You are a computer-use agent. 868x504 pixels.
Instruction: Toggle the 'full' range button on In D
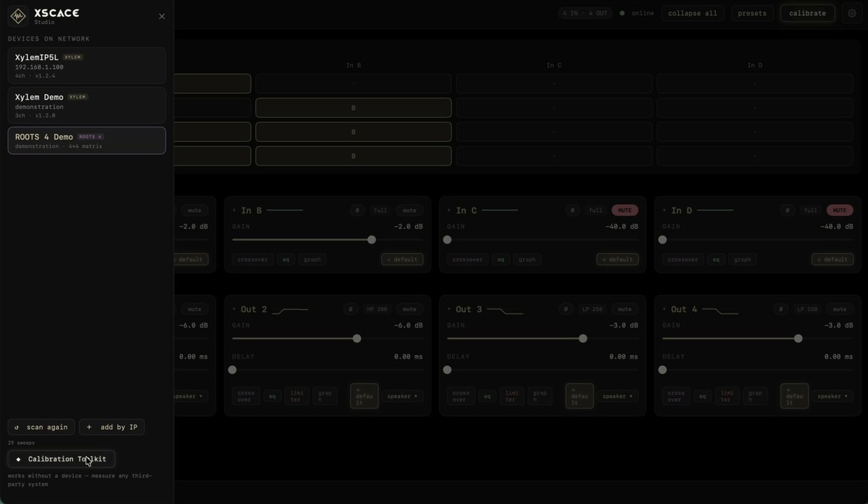point(811,210)
